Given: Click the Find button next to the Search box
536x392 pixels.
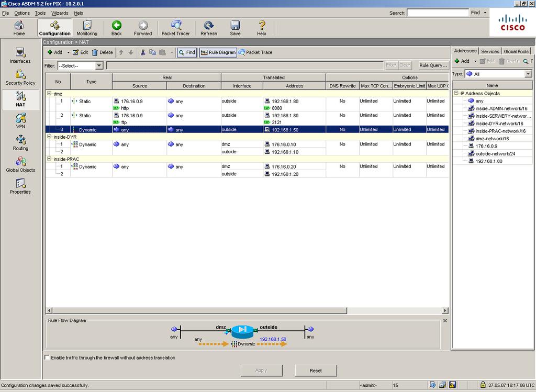Looking at the screenshot, I should [x=475, y=13].
